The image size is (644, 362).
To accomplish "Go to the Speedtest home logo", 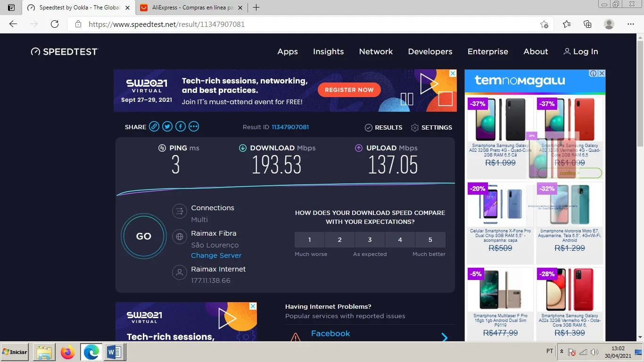I will [x=64, y=52].
